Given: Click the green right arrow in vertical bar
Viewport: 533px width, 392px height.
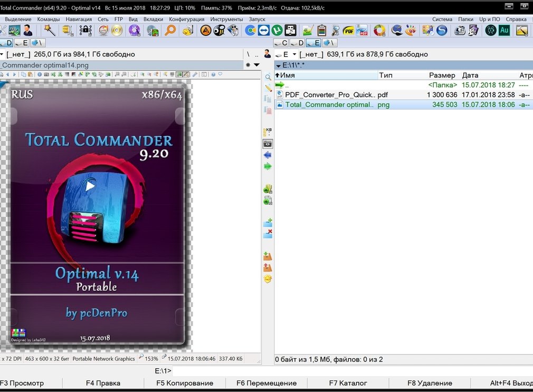Looking at the screenshot, I should (268, 166).
